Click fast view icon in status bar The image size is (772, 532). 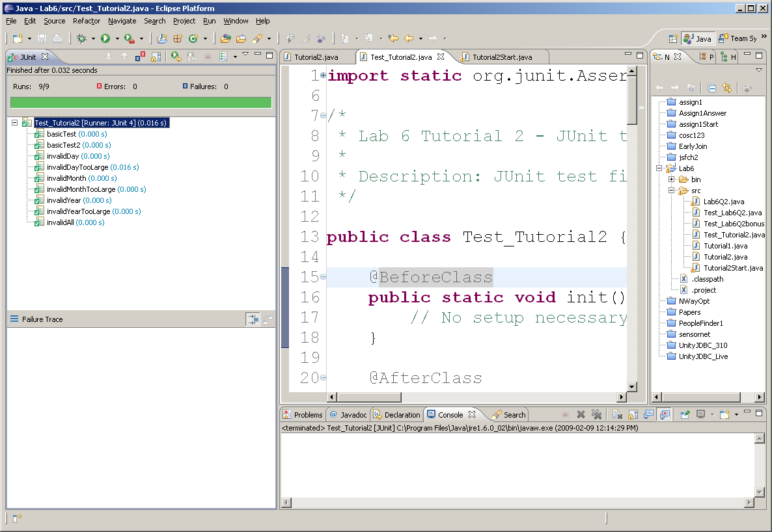click(17, 518)
